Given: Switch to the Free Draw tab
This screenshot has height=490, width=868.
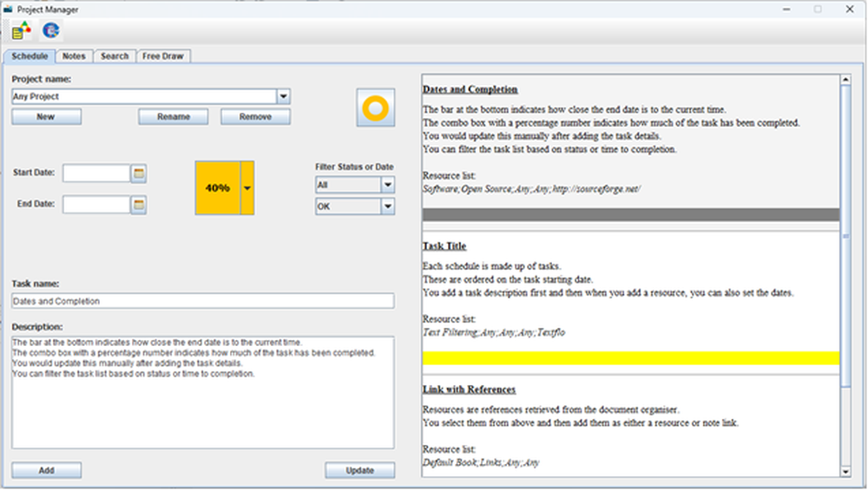Looking at the screenshot, I should point(163,56).
